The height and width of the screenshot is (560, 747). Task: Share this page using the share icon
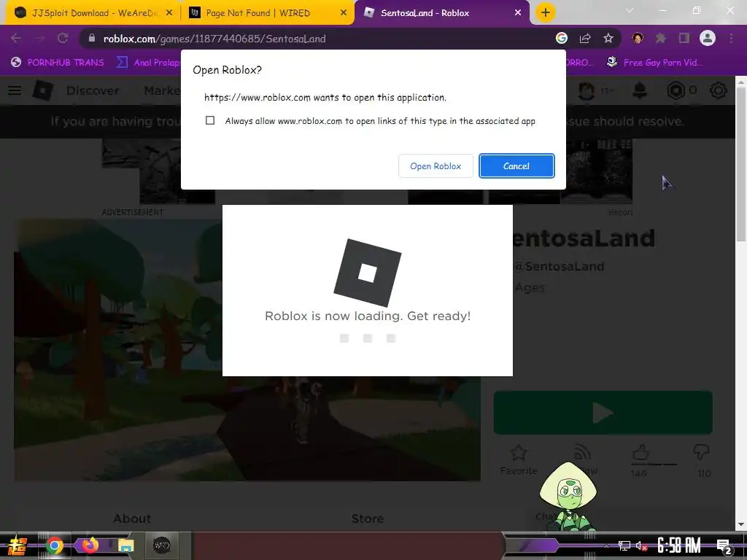pos(585,38)
